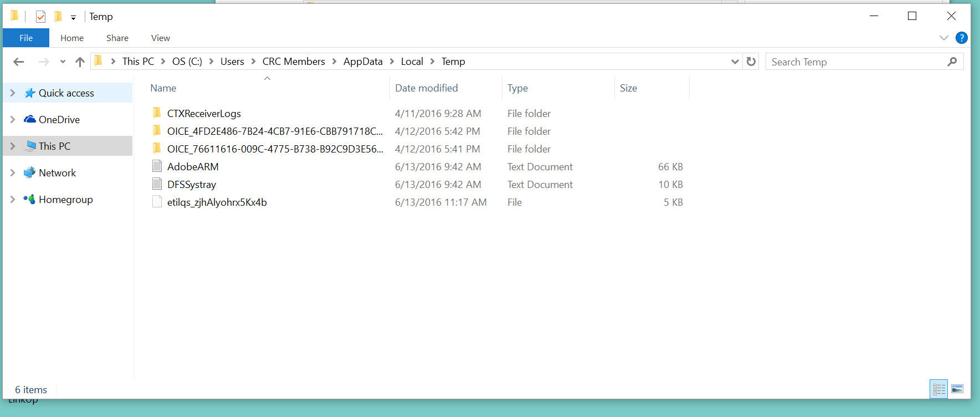Click the Up one level arrow
This screenshot has height=417, width=980.
[x=80, y=62]
